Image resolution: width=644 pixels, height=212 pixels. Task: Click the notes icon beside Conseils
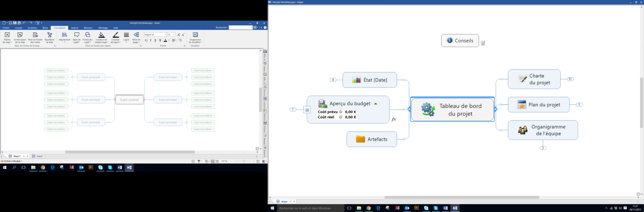[483, 43]
